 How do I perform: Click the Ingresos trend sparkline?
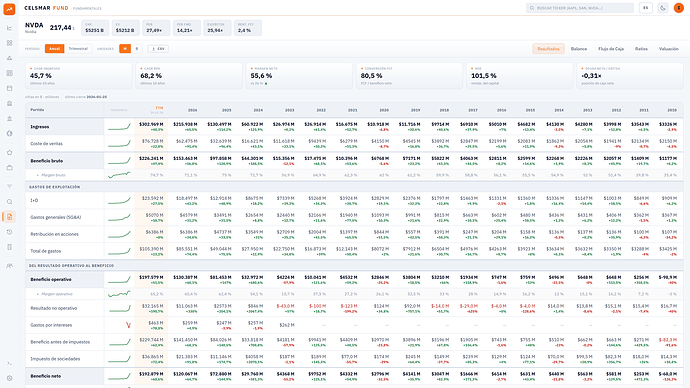(119, 127)
